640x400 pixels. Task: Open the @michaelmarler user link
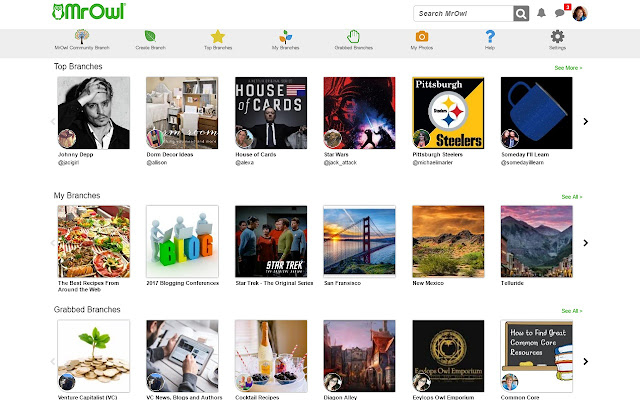pos(433,162)
